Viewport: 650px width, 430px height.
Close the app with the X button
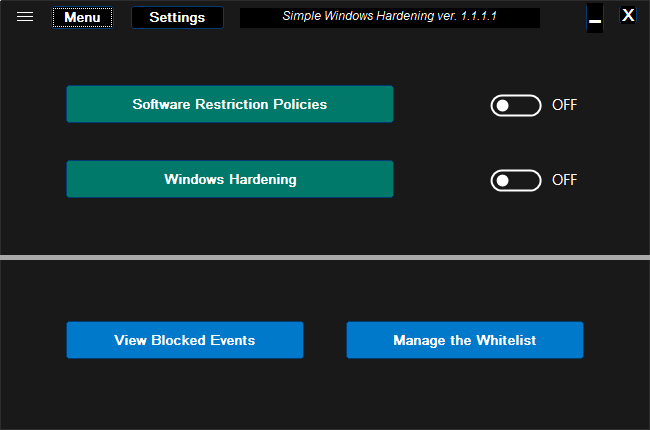(628, 15)
